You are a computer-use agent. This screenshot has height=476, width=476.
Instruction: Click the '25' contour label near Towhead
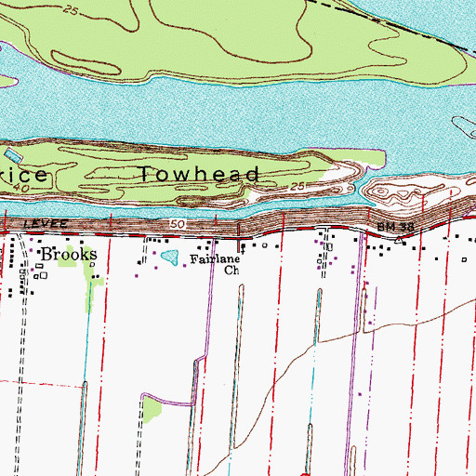[x=297, y=186]
